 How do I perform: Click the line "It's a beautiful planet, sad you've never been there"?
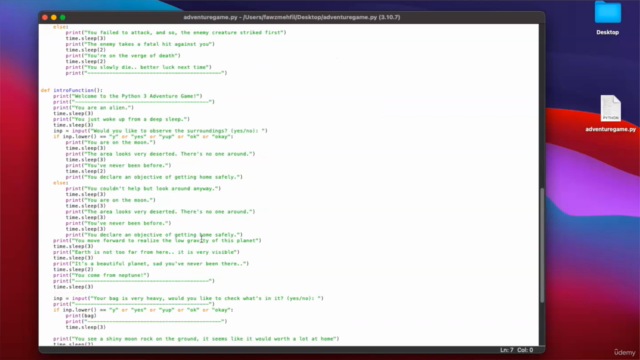pyautogui.click(x=151, y=264)
